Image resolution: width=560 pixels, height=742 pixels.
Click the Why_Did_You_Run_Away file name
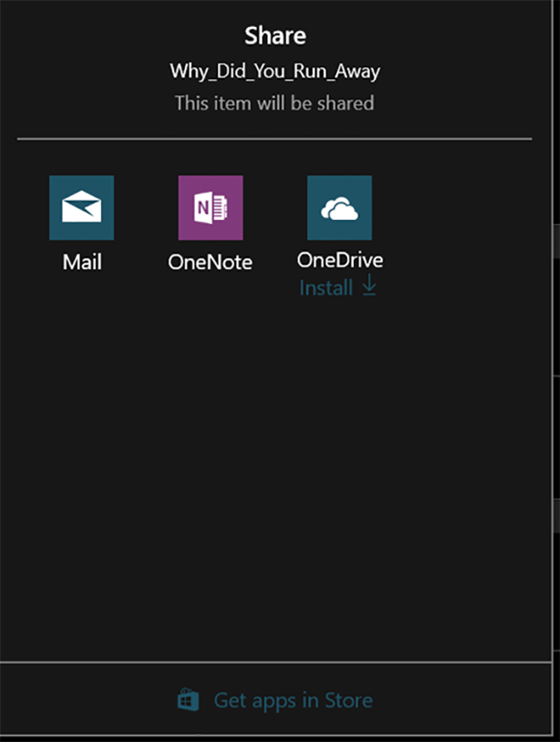pyautogui.click(x=275, y=71)
